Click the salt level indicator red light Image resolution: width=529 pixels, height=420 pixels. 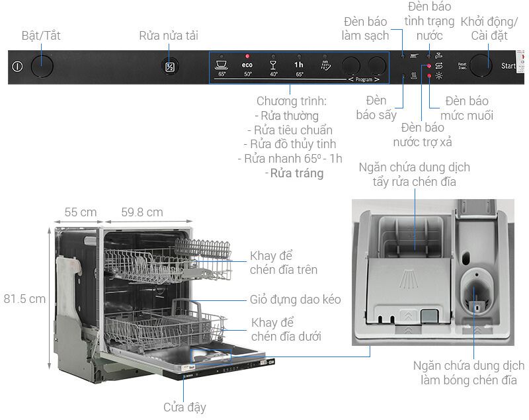pos(428,77)
